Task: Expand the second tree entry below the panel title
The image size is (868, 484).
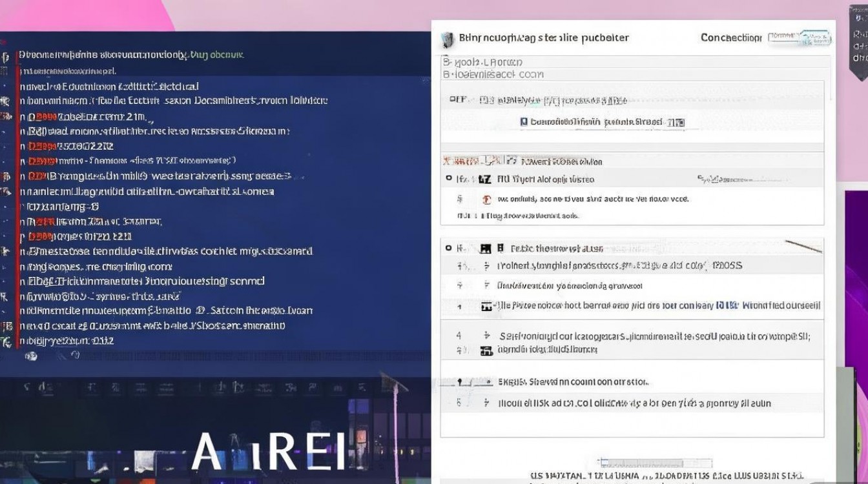Action: (446, 74)
